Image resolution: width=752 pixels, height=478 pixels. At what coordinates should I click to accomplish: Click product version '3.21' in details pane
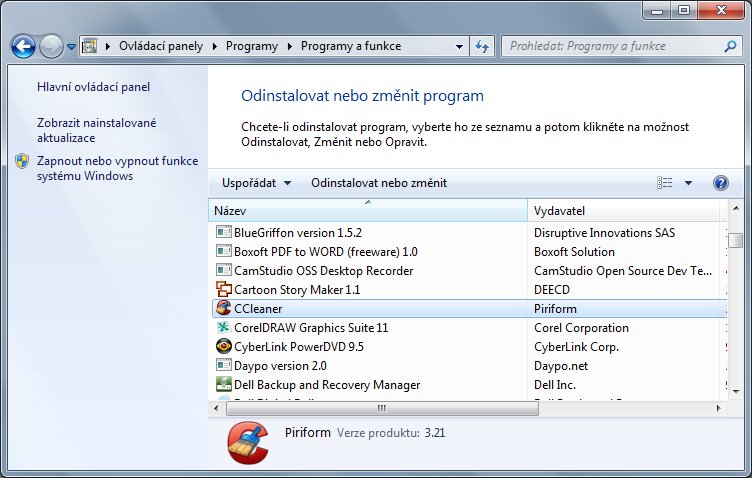tap(435, 433)
